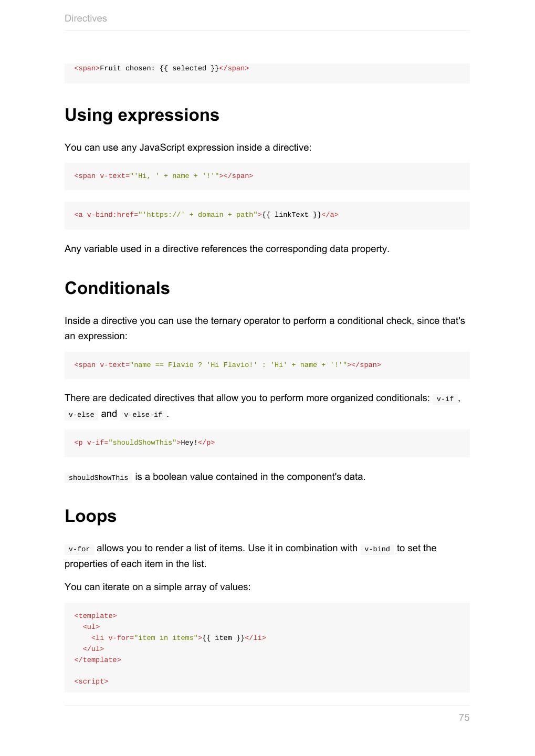Click the opening <template> tag line

(96, 616)
